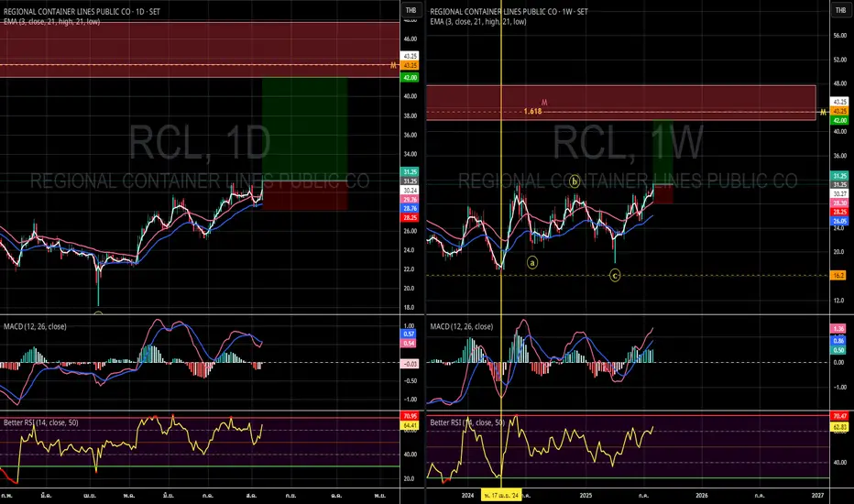Open the THB currency selector on weekly chart
The height and width of the screenshot is (504, 854).
(839, 9)
